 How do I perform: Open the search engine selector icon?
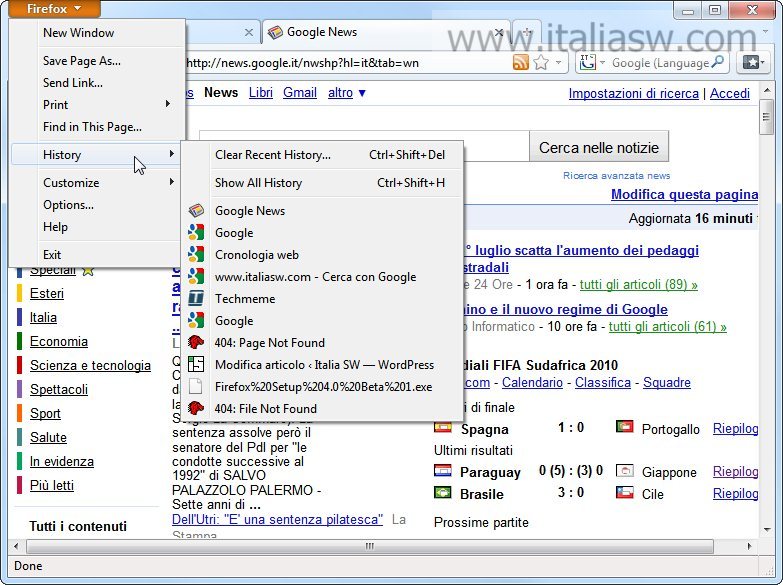pos(588,62)
